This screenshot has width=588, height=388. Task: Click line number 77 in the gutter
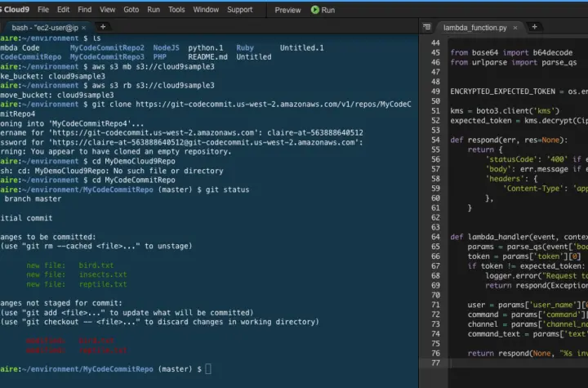click(435, 363)
